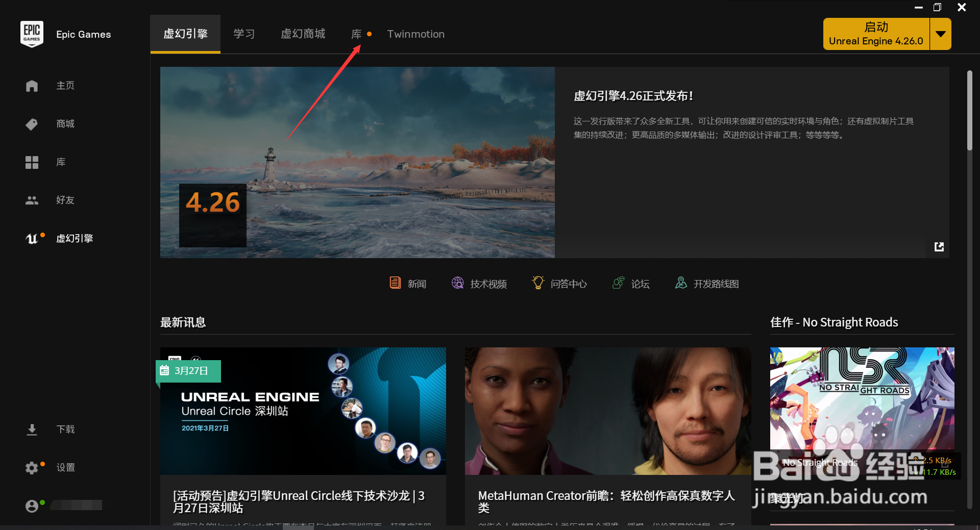Select the Unreal Engine logo icon in sidebar

click(32, 239)
